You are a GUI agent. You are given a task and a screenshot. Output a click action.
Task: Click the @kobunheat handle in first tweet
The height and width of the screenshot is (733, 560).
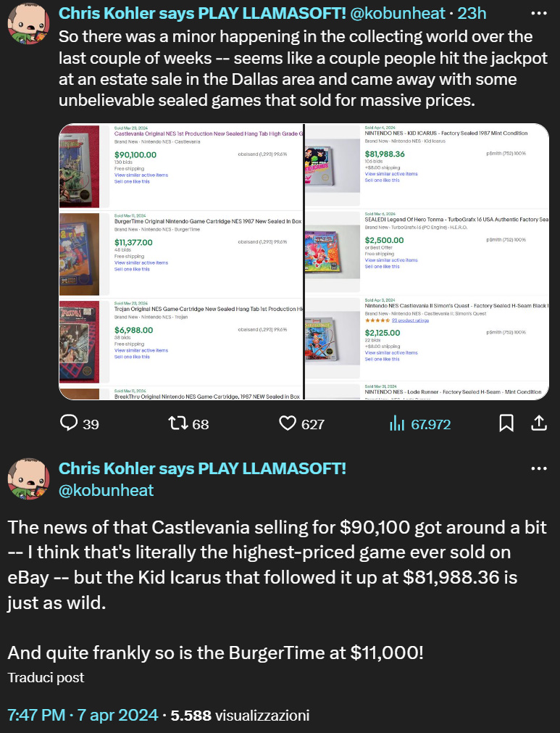point(398,13)
